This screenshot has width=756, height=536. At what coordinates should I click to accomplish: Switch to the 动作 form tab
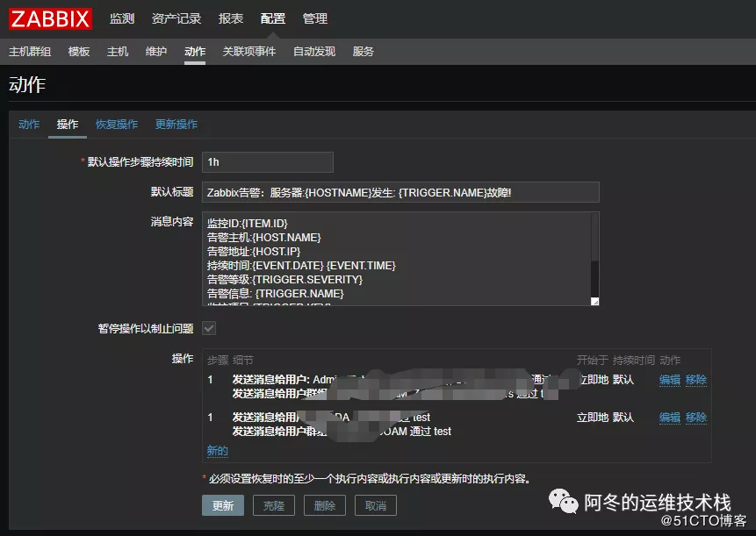(29, 125)
